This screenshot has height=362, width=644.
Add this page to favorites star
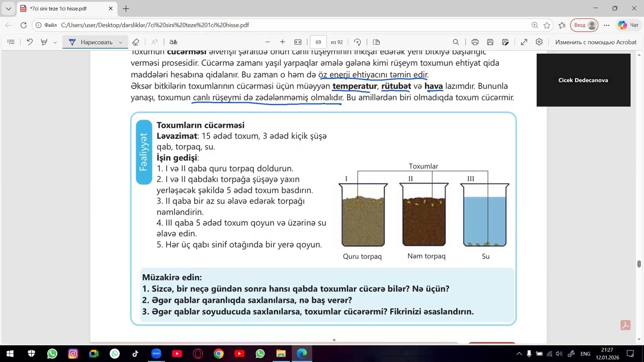547,25
